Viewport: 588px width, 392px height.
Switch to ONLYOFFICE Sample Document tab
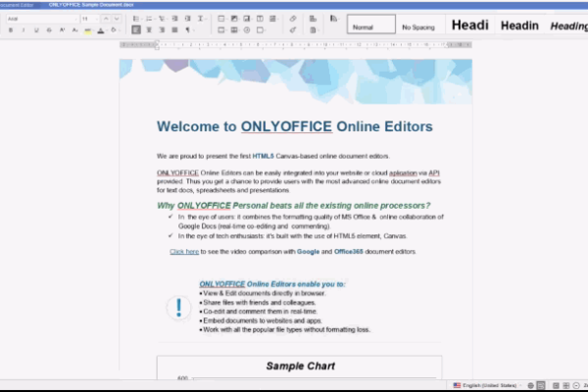pos(91,5)
